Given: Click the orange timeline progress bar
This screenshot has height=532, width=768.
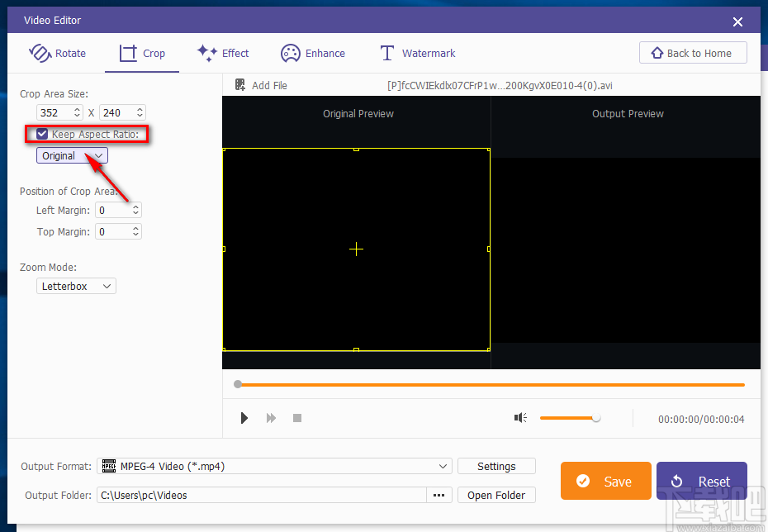Looking at the screenshot, I should tap(492, 385).
